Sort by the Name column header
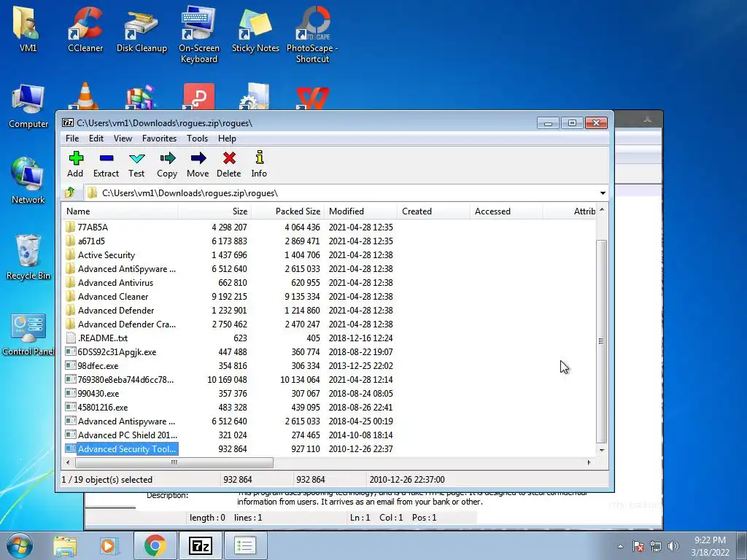Viewport: 747px width, 560px height. [x=120, y=211]
